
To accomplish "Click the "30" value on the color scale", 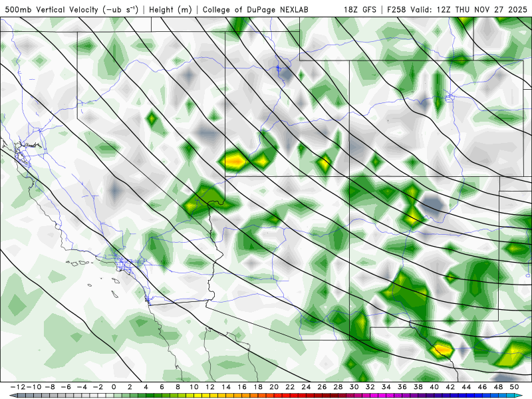I will click(354, 387).
